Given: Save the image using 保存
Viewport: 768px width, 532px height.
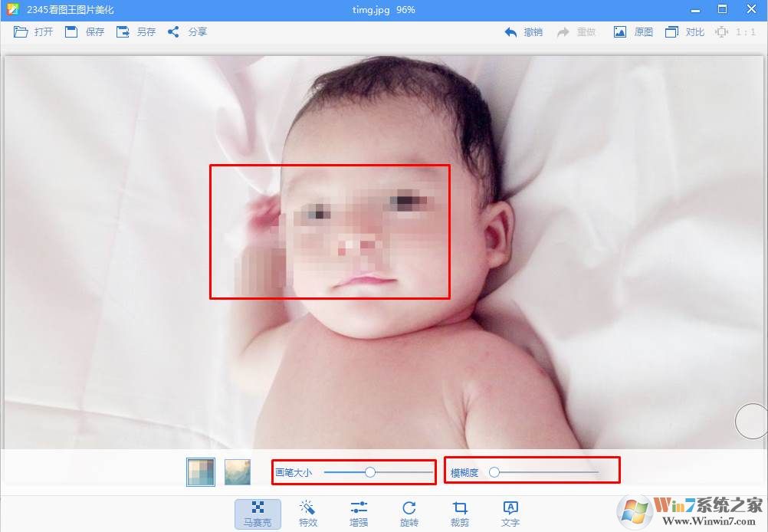Looking at the screenshot, I should click(x=84, y=32).
